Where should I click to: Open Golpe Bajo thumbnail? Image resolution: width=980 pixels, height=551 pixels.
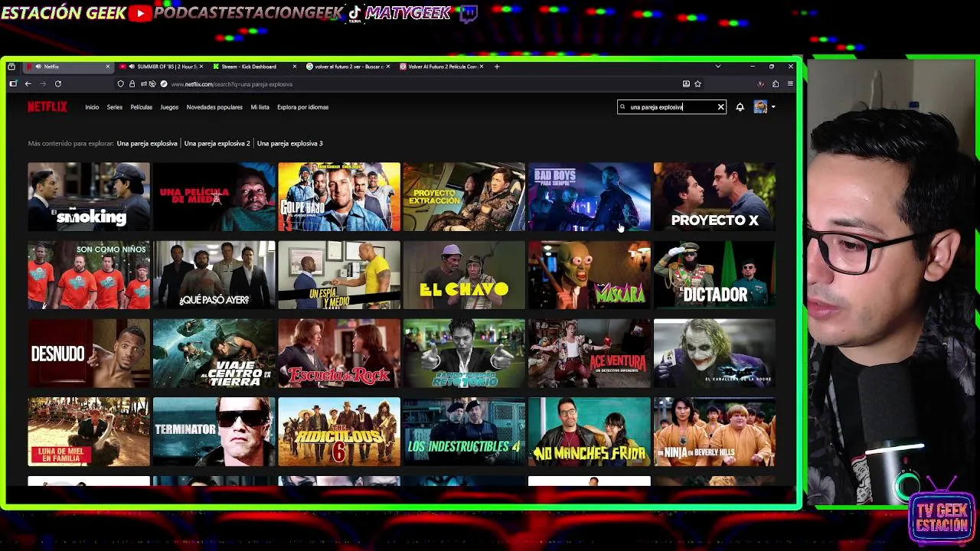pyautogui.click(x=339, y=197)
